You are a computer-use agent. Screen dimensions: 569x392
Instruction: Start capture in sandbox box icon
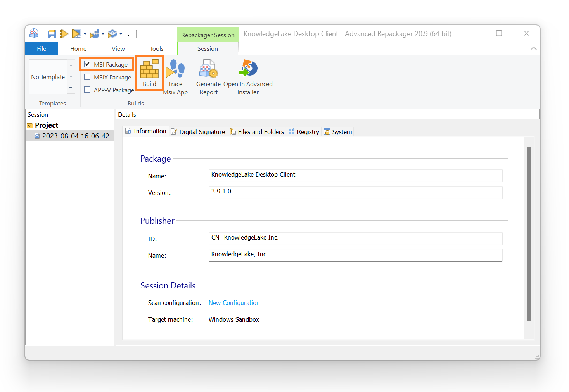point(112,34)
